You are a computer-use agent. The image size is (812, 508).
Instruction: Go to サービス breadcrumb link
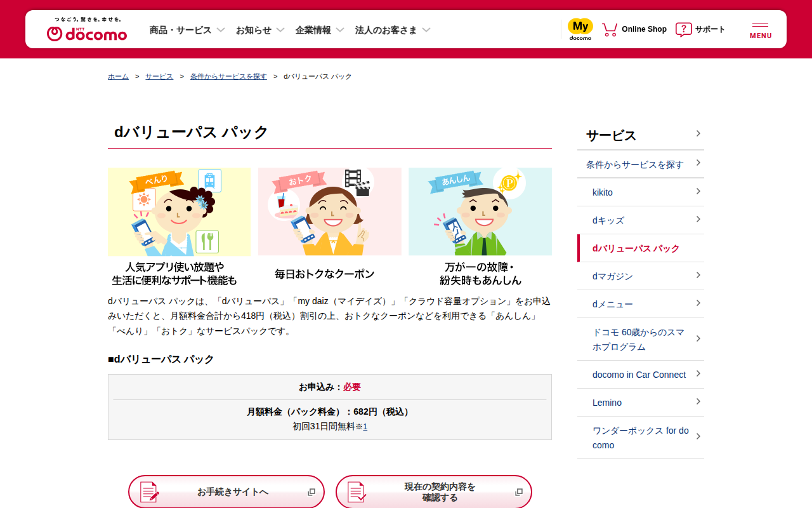click(x=159, y=76)
